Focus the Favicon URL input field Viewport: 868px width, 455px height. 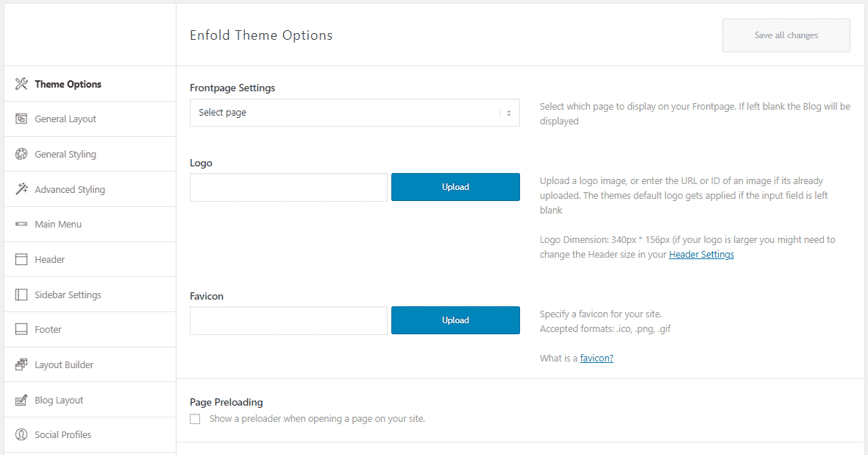click(x=288, y=320)
